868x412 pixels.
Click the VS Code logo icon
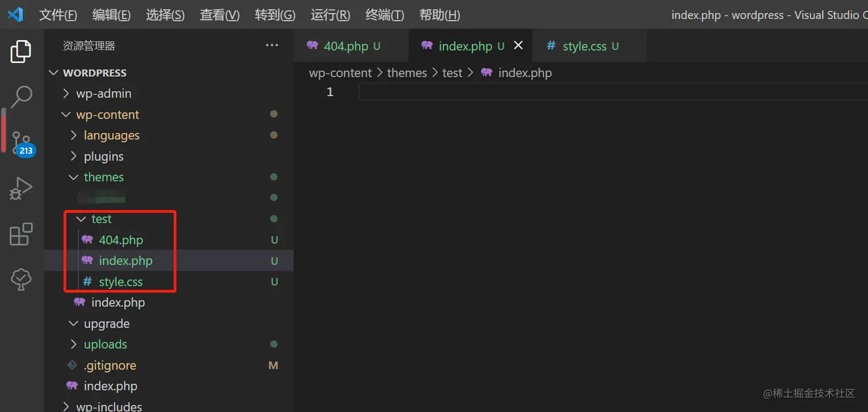(15, 14)
